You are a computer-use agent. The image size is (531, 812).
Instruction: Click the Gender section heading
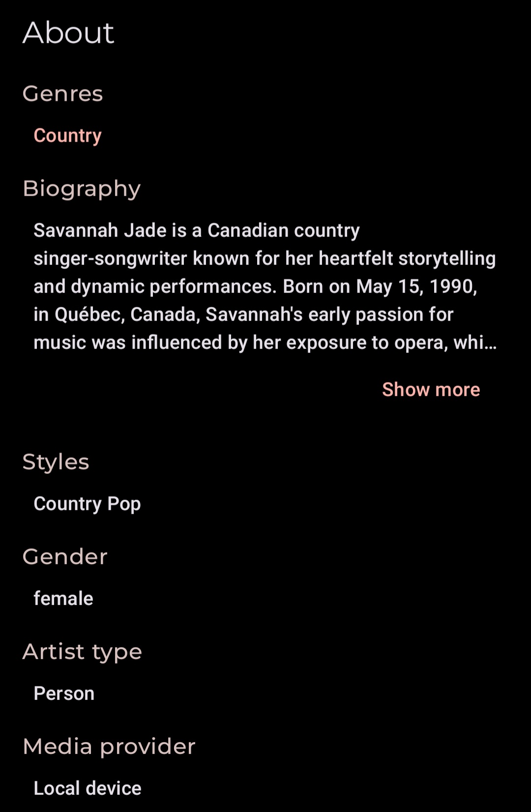point(65,556)
